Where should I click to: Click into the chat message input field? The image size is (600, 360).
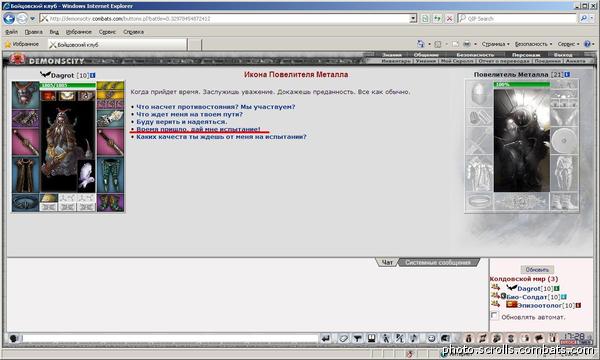coord(170,339)
